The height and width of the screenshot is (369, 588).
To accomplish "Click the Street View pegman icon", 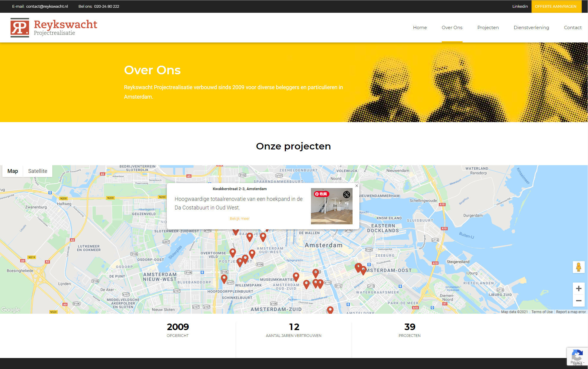I will click(x=578, y=267).
